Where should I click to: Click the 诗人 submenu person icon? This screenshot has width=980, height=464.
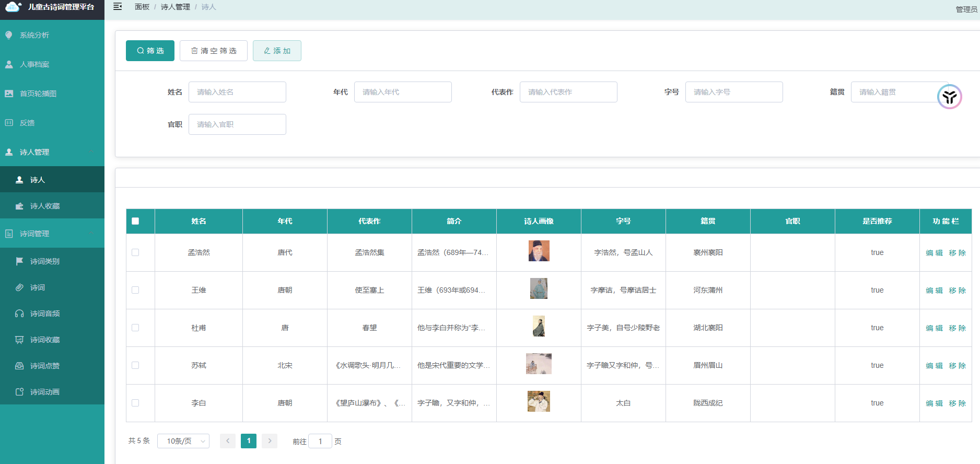click(x=19, y=180)
